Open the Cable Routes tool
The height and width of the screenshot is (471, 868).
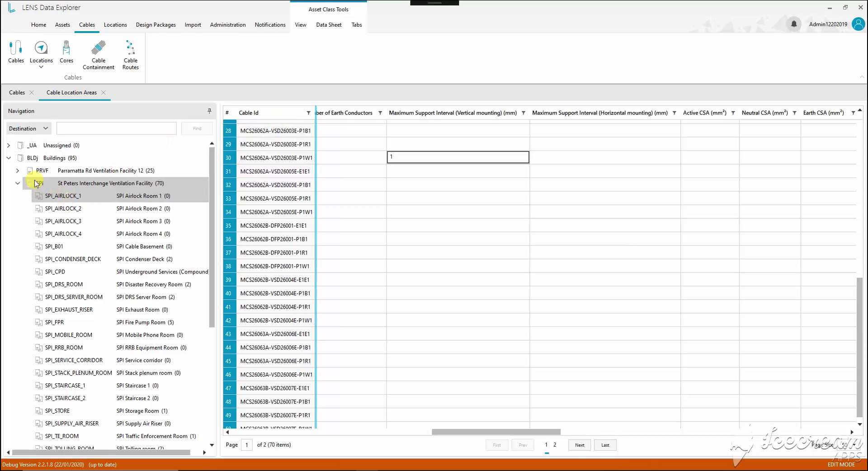pyautogui.click(x=131, y=55)
